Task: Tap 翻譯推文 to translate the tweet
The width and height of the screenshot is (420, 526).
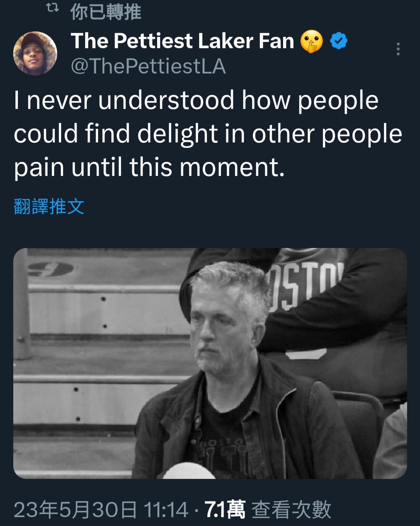Action: click(49, 206)
